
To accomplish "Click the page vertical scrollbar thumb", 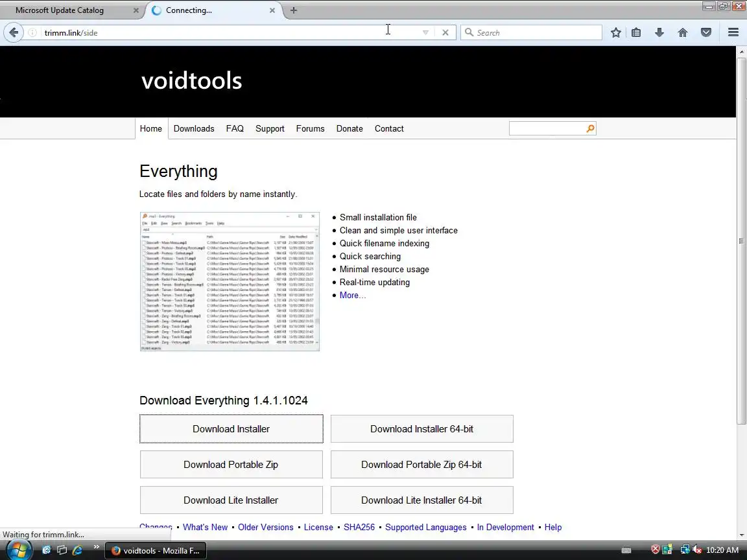I will [x=741, y=241].
